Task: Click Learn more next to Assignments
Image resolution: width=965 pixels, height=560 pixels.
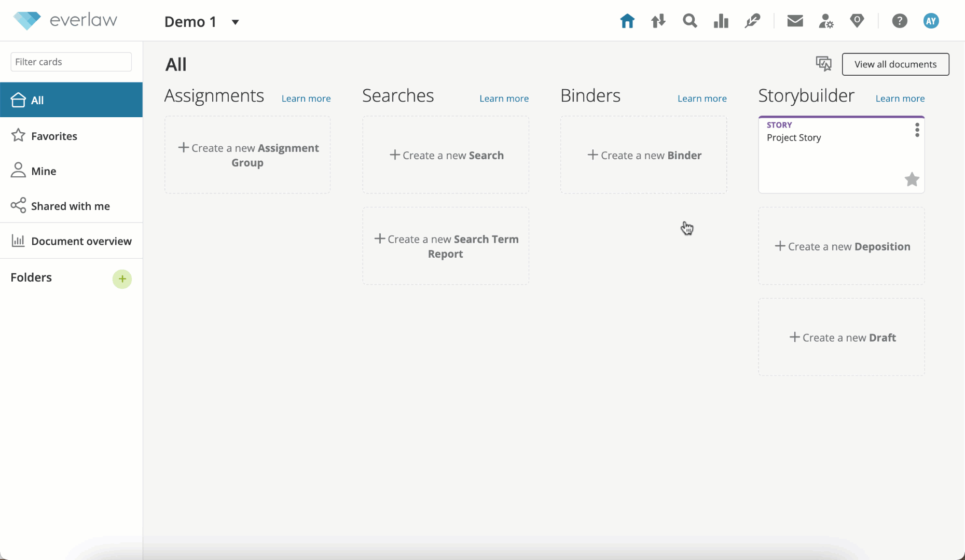Action: [x=306, y=99]
